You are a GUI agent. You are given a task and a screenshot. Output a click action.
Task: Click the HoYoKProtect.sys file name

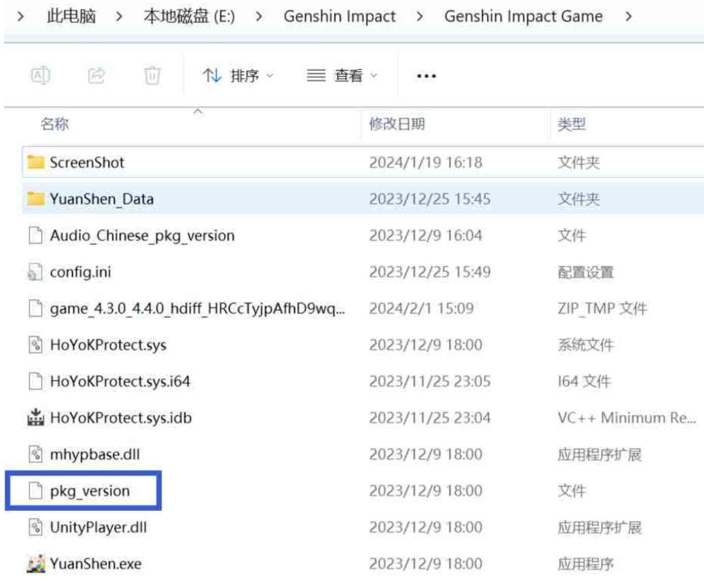(x=108, y=345)
